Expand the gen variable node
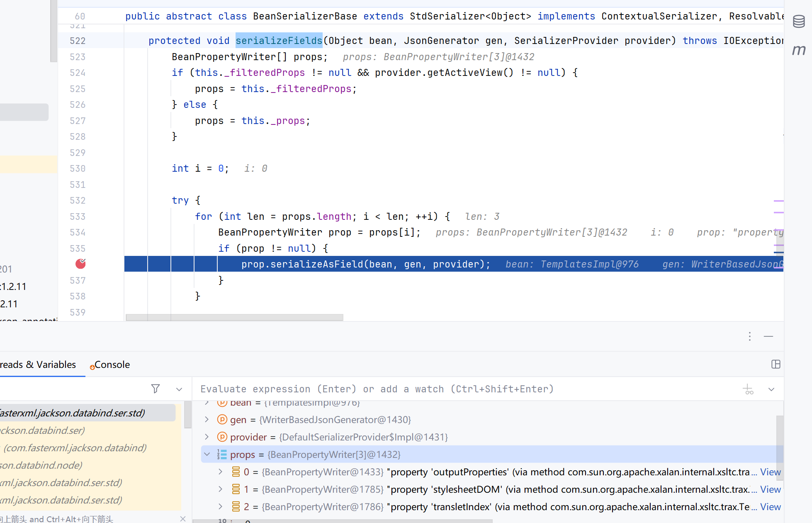Image resolution: width=812 pixels, height=523 pixels. (x=207, y=419)
